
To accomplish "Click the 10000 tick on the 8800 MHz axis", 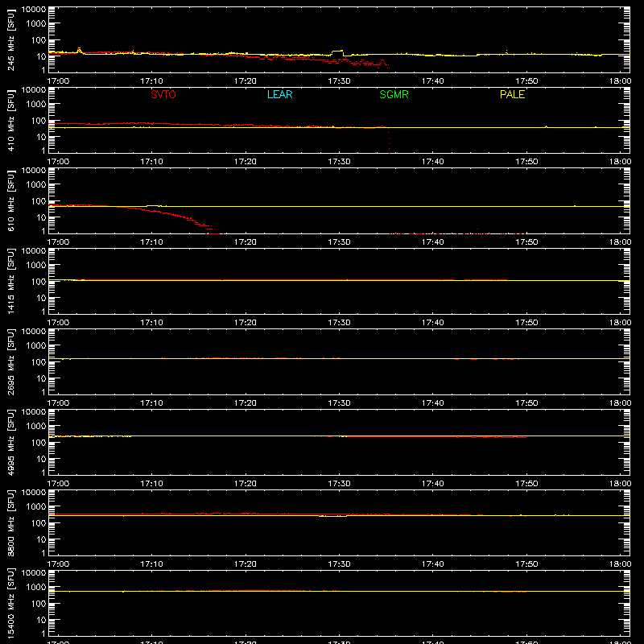I will 34,493.
